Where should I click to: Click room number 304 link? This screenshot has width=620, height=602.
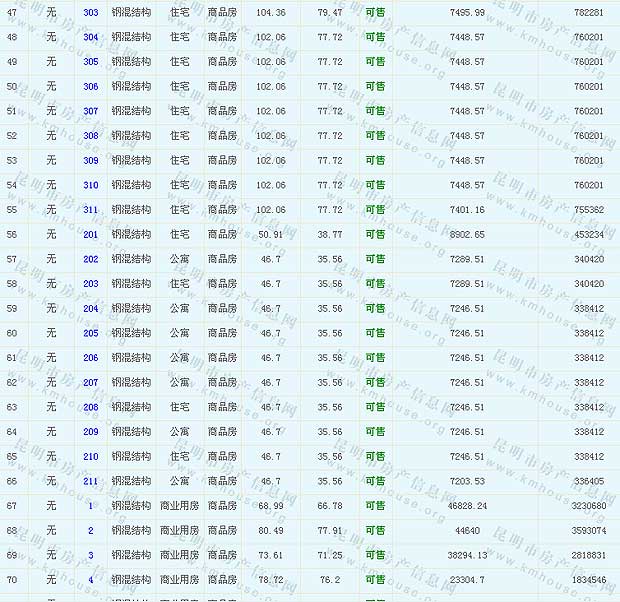coord(91,37)
